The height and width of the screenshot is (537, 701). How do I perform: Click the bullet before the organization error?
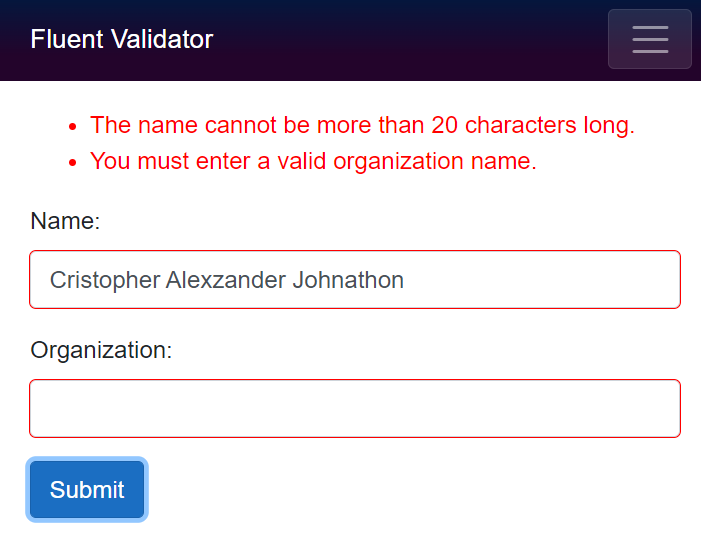tap(72, 163)
